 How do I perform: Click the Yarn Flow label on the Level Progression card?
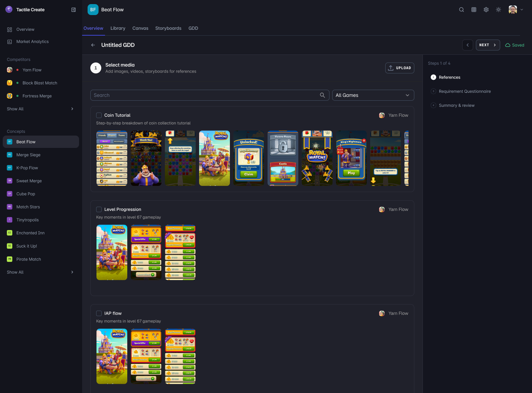click(x=398, y=210)
